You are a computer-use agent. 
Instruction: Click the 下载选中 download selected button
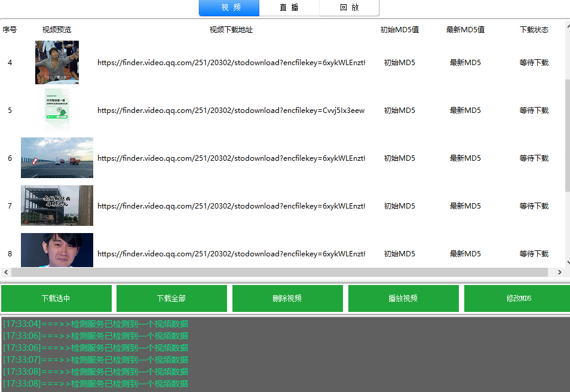click(56, 298)
